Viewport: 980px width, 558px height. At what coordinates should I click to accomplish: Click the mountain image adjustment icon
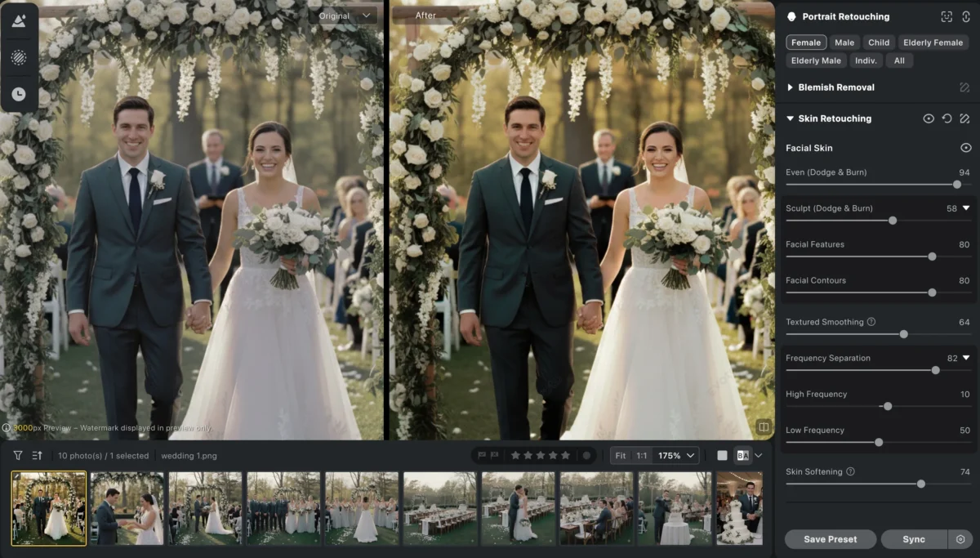click(19, 22)
